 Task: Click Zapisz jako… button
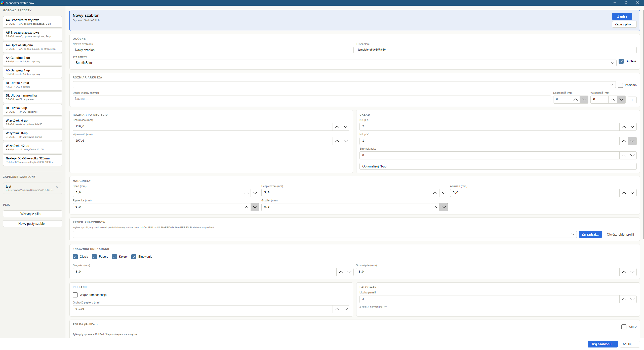(624, 24)
